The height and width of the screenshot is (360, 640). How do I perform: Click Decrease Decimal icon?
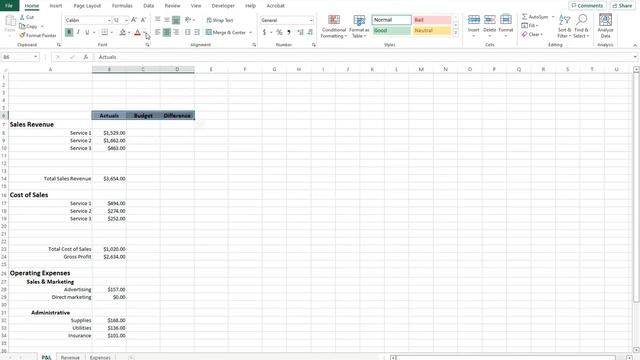click(310, 32)
